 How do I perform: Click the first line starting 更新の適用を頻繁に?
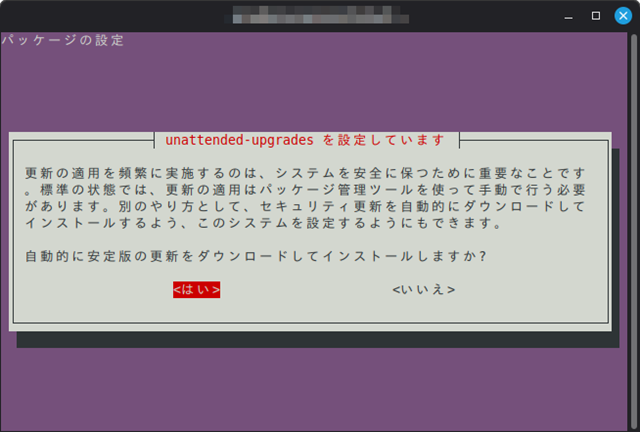(300, 172)
